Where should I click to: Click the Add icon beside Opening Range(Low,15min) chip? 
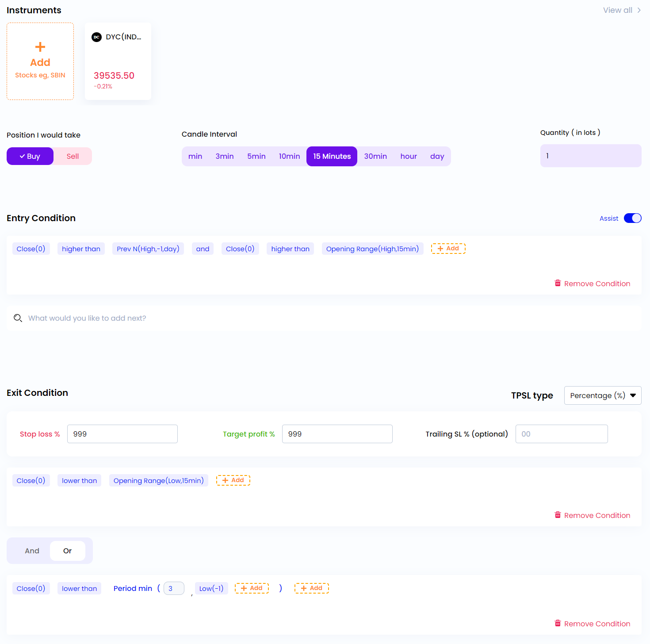pyautogui.click(x=233, y=480)
